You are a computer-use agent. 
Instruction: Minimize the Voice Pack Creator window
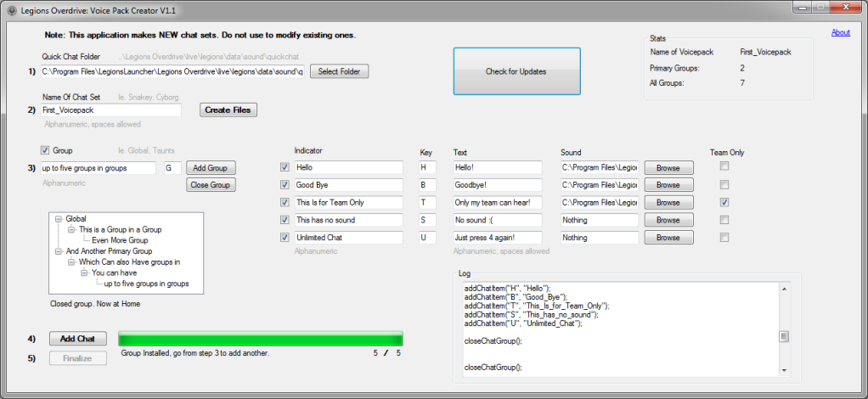pyautogui.click(x=802, y=7)
